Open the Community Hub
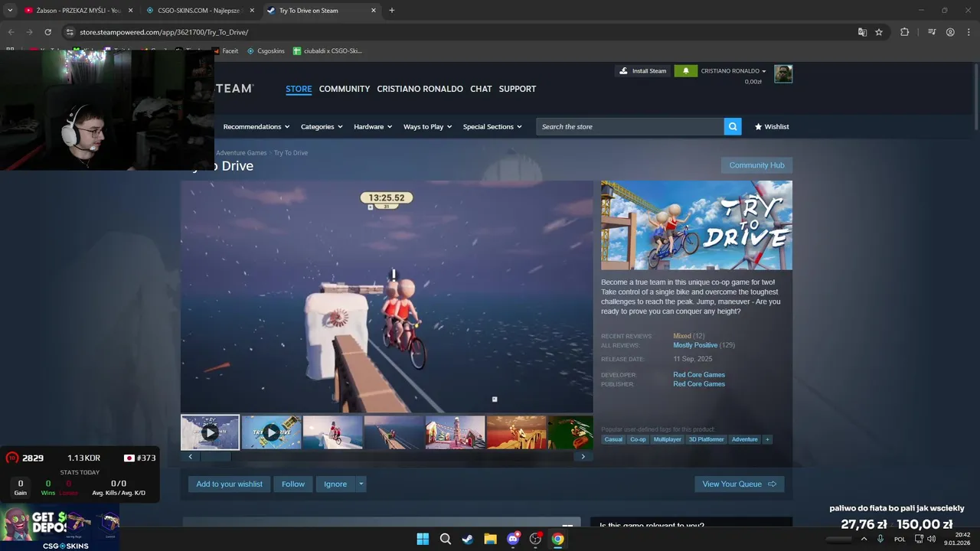The height and width of the screenshot is (551, 980). (756, 165)
